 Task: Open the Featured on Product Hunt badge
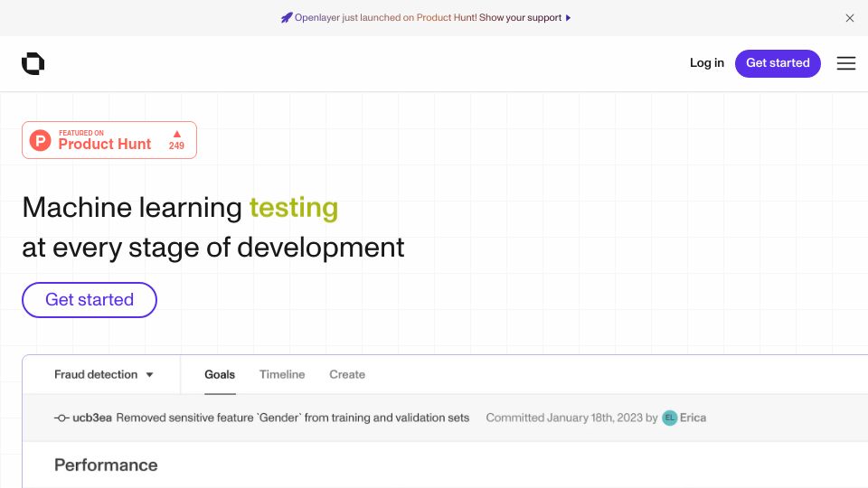tap(109, 140)
